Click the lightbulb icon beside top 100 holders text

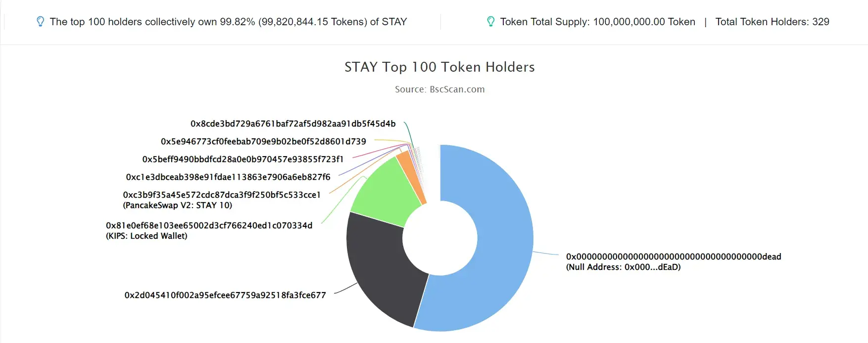pyautogui.click(x=41, y=22)
